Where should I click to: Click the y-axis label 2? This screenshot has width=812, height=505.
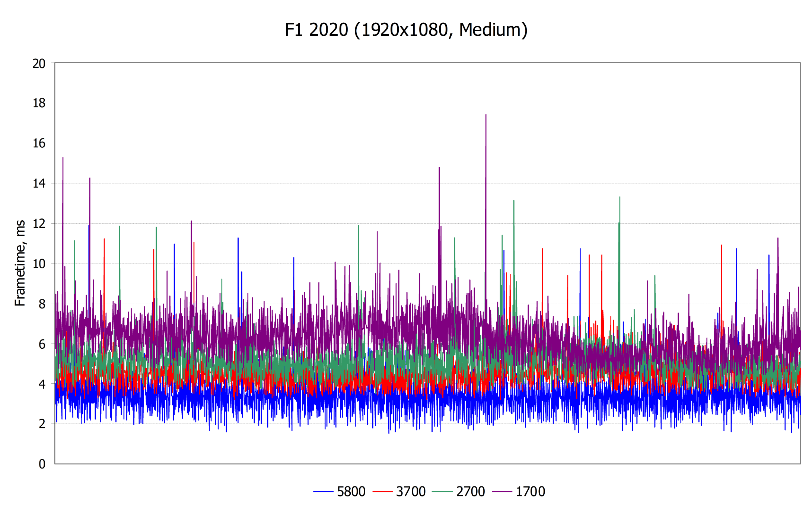point(42,424)
